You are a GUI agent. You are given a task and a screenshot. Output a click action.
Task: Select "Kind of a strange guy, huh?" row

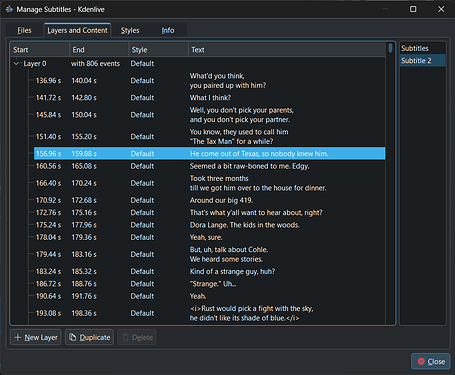click(x=210, y=271)
